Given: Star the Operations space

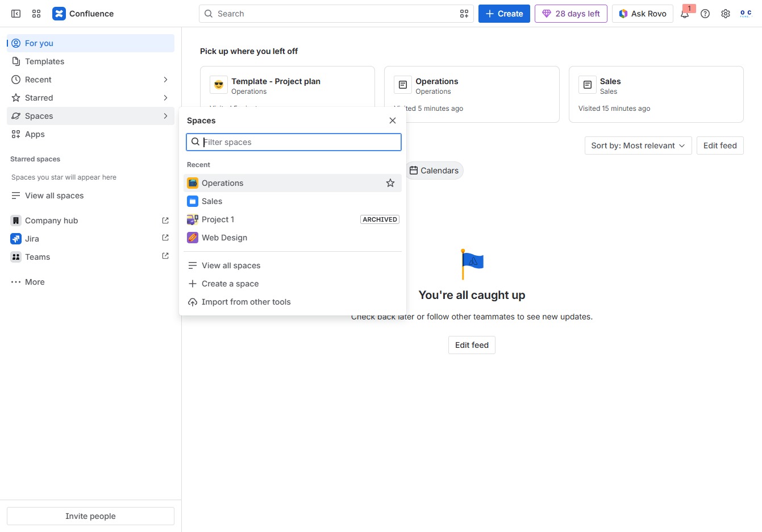Looking at the screenshot, I should (390, 183).
